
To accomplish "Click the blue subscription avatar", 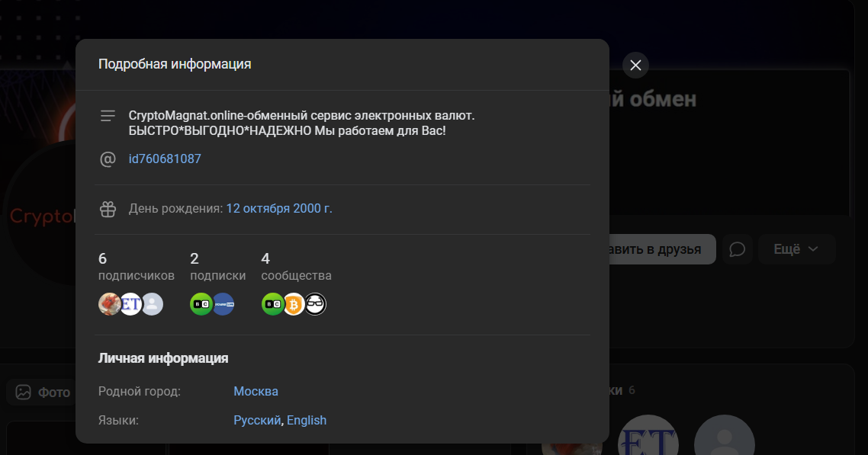I will (223, 304).
